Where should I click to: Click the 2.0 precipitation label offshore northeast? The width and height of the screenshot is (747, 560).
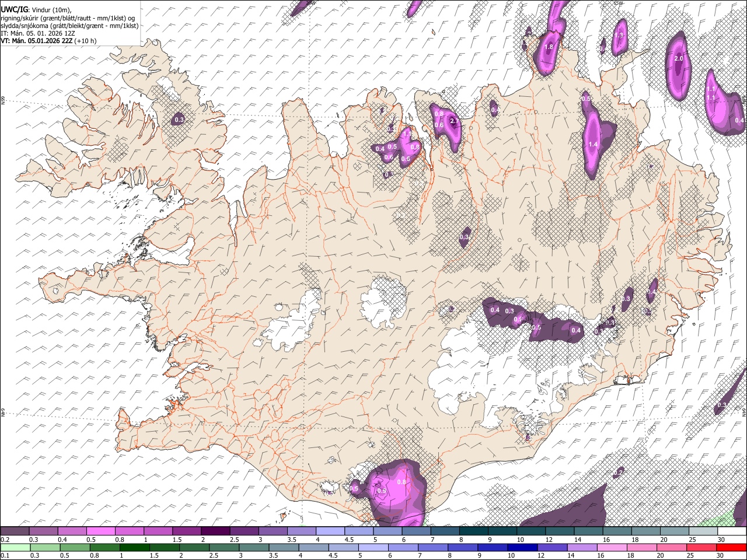click(x=679, y=59)
